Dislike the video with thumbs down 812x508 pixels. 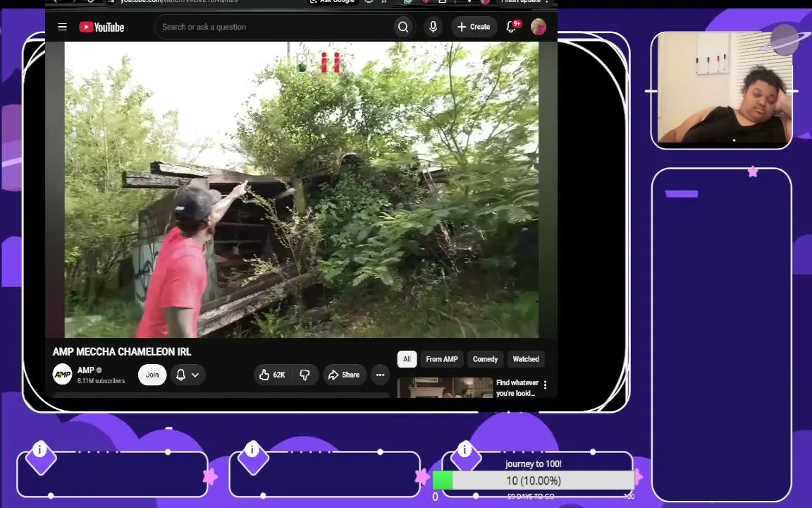(305, 375)
